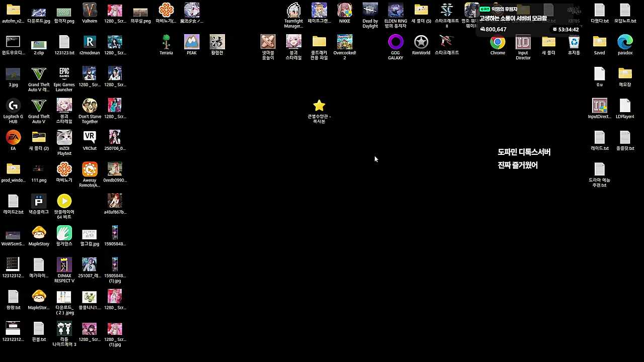Open the VRChat shortcut
The height and width of the screenshot is (362, 644).
[90, 138]
